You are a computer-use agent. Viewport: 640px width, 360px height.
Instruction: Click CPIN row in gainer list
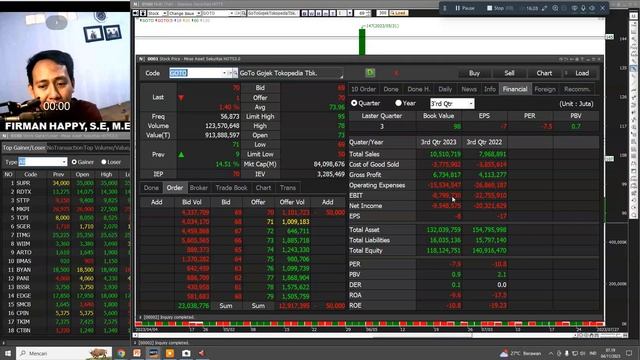pyautogui.click(x=65, y=313)
